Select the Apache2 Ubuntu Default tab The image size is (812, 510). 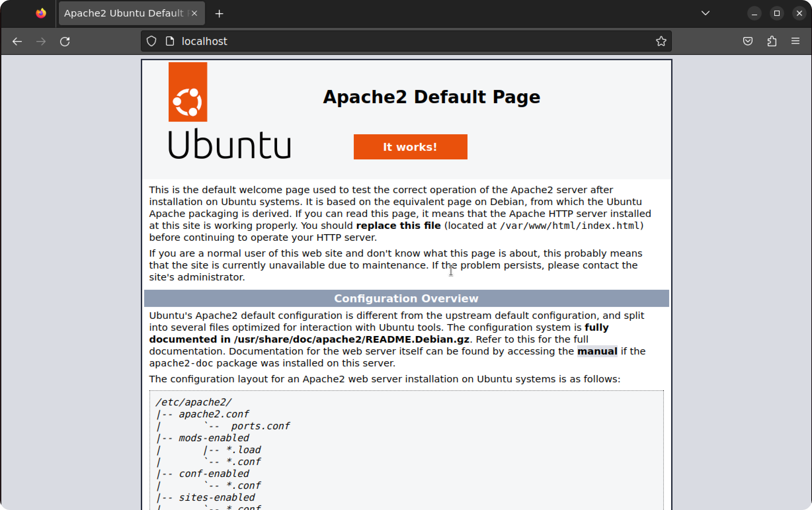point(132,13)
